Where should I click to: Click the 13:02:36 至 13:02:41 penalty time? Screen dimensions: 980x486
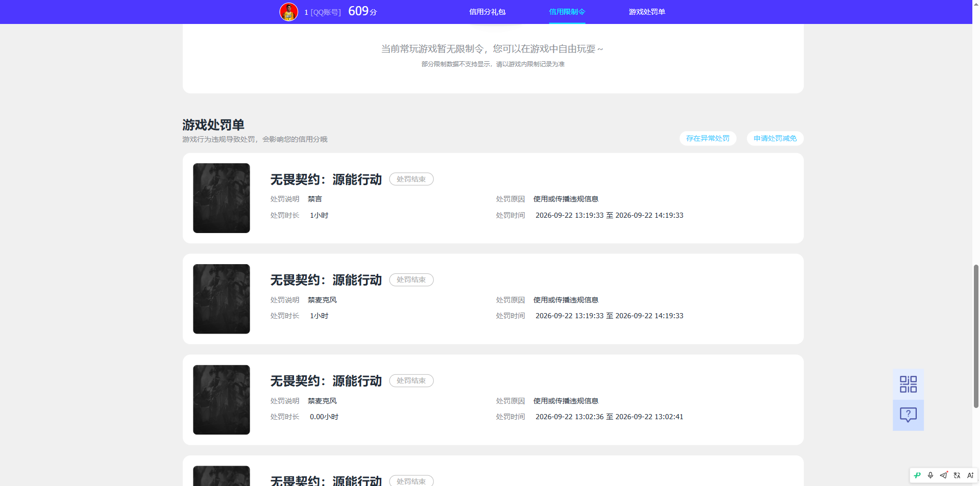pos(609,417)
